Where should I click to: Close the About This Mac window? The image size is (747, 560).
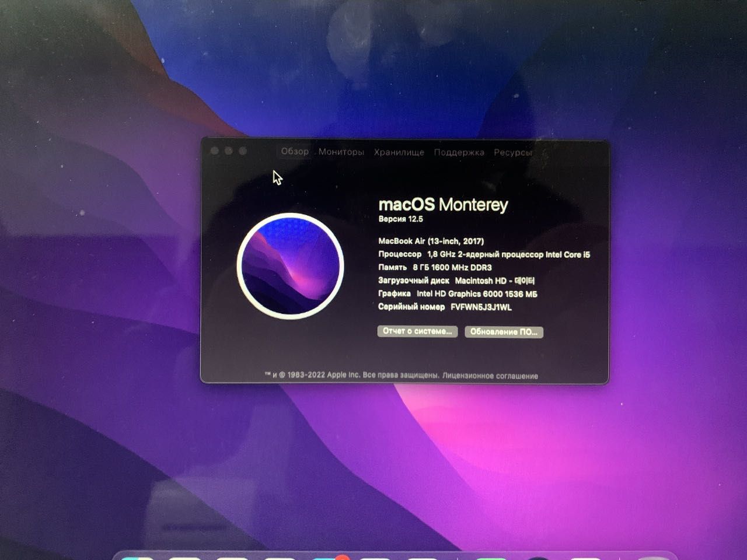(215, 151)
